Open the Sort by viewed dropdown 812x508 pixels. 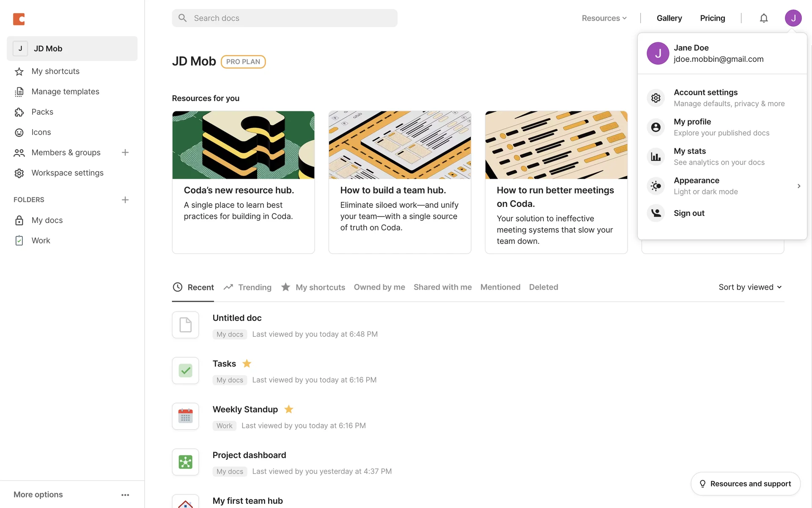[x=750, y=287]
